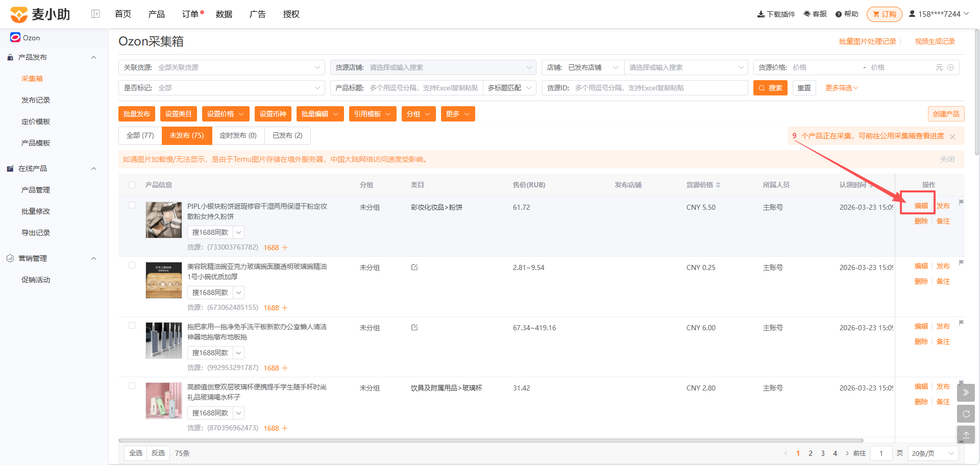Clear the 货源价格 range with the circle-x icon
This screenshot has height=465, width=980.
(x=950, y=67)
